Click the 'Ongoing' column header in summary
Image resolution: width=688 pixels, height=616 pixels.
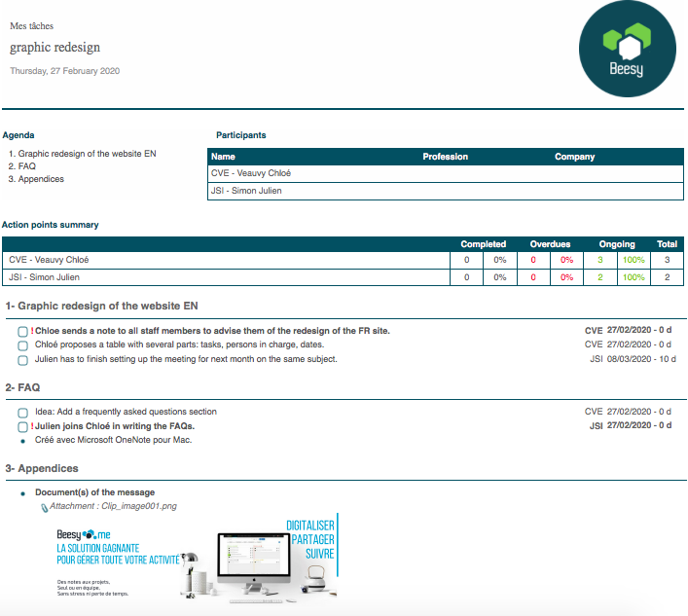(x=617, y=244)
